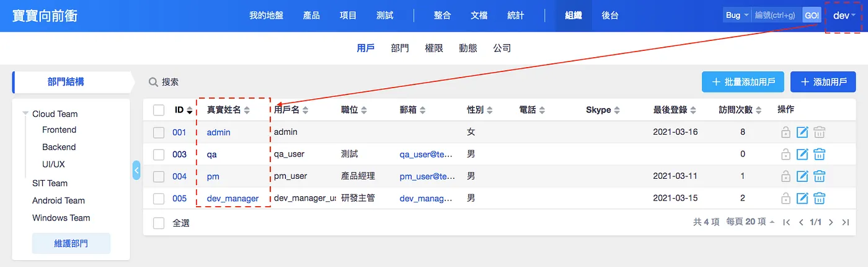The image size is (868, 267).
Task: Check the box for user 005
Action: point(159,199)
